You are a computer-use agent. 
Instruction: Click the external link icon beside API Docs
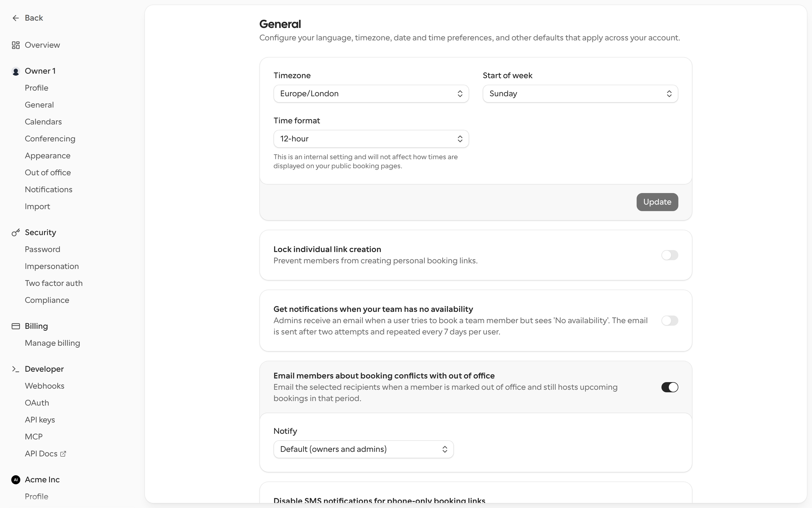[x=63, y=454]
